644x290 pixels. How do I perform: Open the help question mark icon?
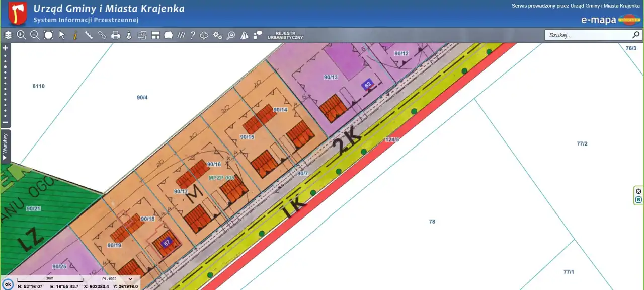pyautogui.click(x=192, y=35)
